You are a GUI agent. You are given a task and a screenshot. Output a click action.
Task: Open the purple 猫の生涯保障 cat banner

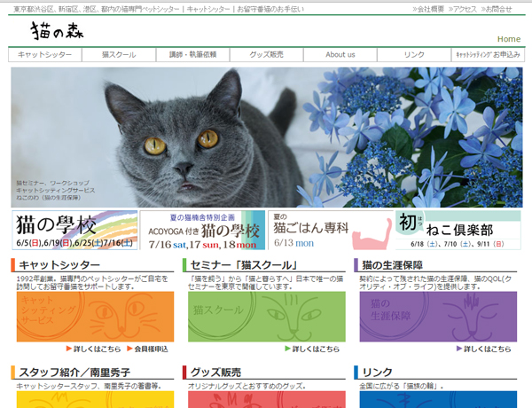pyautogui.click(x=436, y=317)
